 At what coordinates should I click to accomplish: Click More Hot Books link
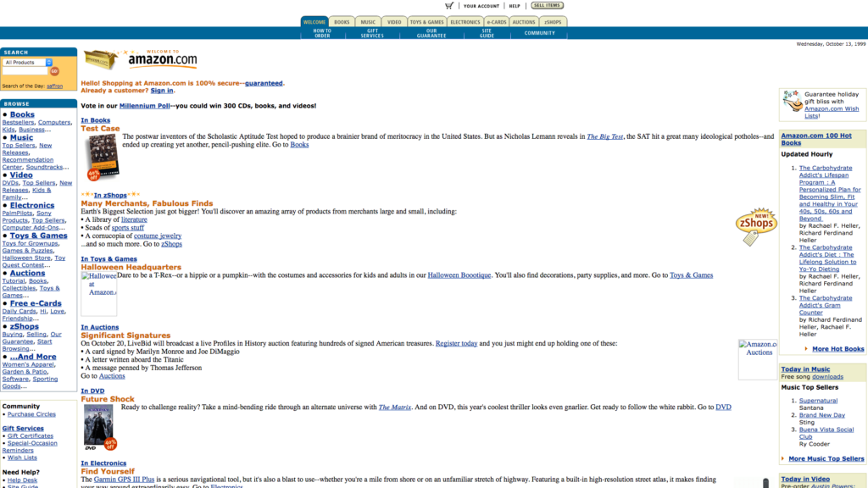pyautogui.click(x=837, y=349)
